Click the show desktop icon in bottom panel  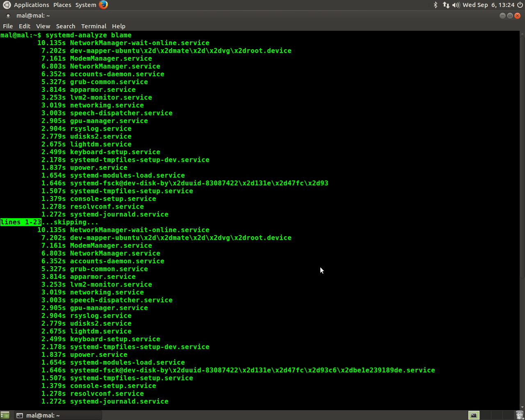(x=5, y=415)
